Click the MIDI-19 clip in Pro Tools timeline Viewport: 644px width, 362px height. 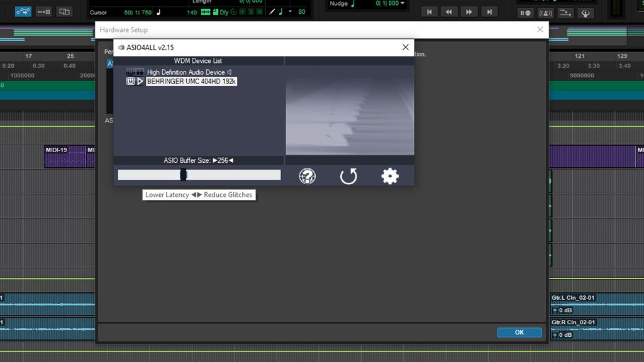(x=65, y=156)
